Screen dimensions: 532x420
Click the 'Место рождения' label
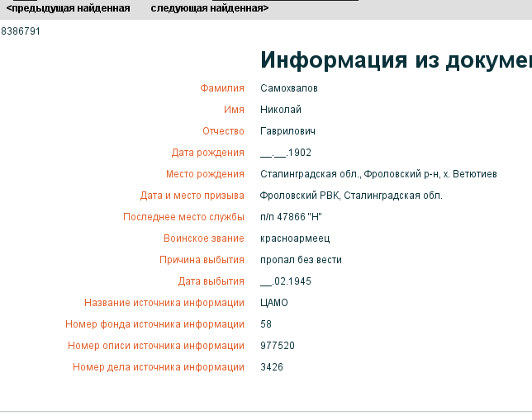(205, 174)
